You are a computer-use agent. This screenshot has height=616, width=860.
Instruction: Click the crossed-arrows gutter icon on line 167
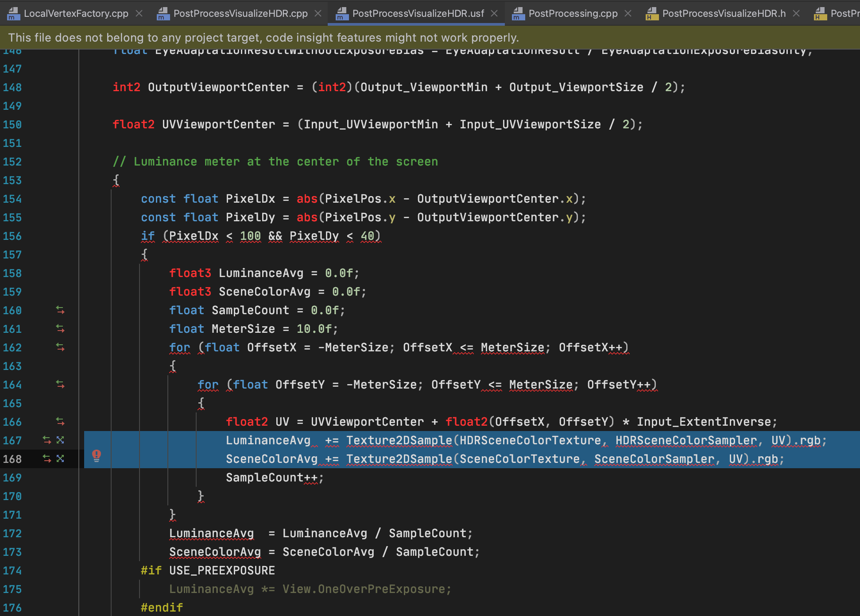coord(60,440)
